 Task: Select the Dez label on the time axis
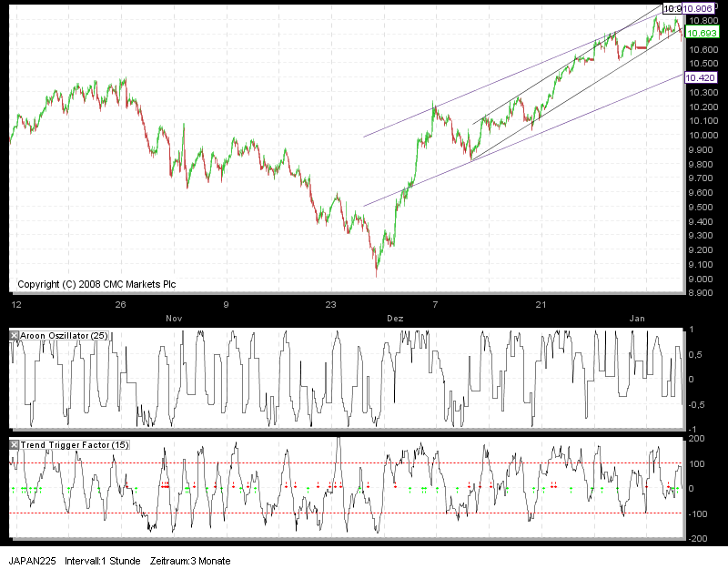point(394,318)
